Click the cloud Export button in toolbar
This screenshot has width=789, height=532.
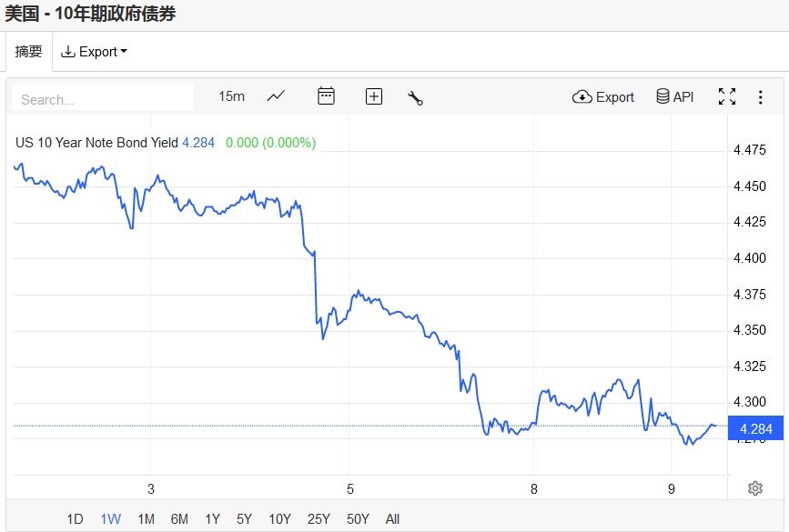pos(603,96)
